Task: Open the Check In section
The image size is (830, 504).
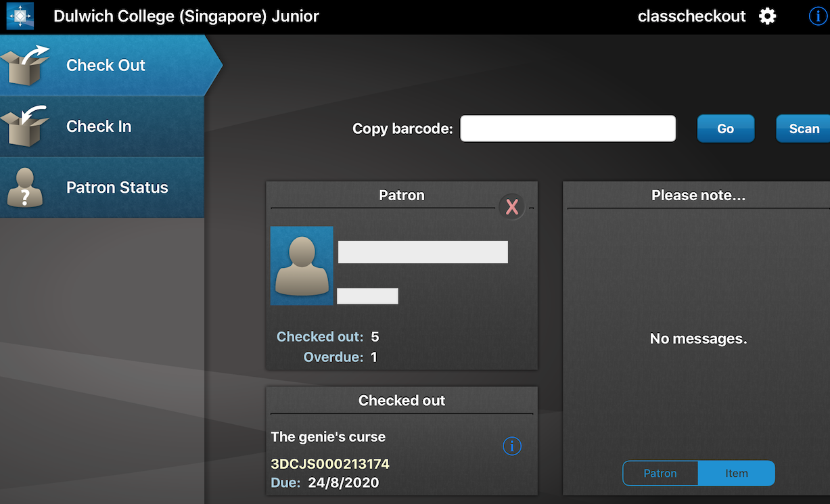Action: coord(102,127)
